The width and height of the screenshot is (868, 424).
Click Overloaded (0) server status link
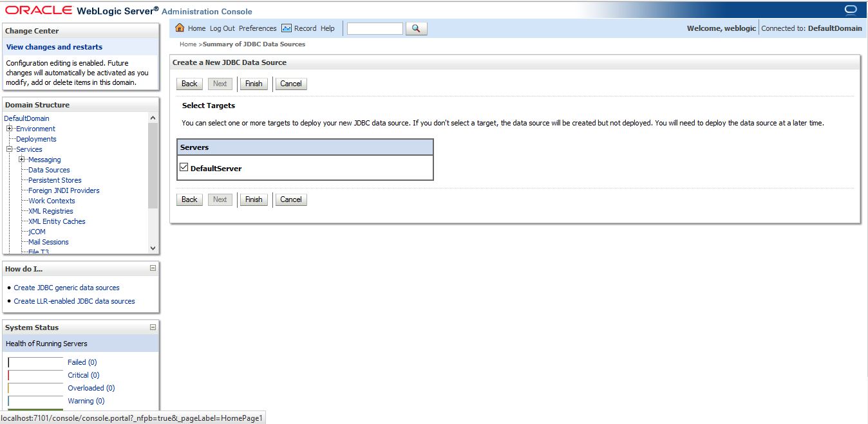pyautogui.click(x=91, y=388)
